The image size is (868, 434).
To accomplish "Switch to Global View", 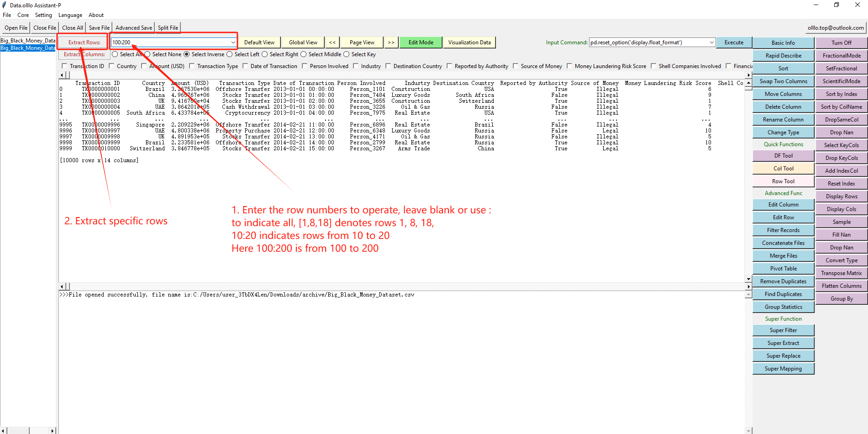I will coord(303,42).
